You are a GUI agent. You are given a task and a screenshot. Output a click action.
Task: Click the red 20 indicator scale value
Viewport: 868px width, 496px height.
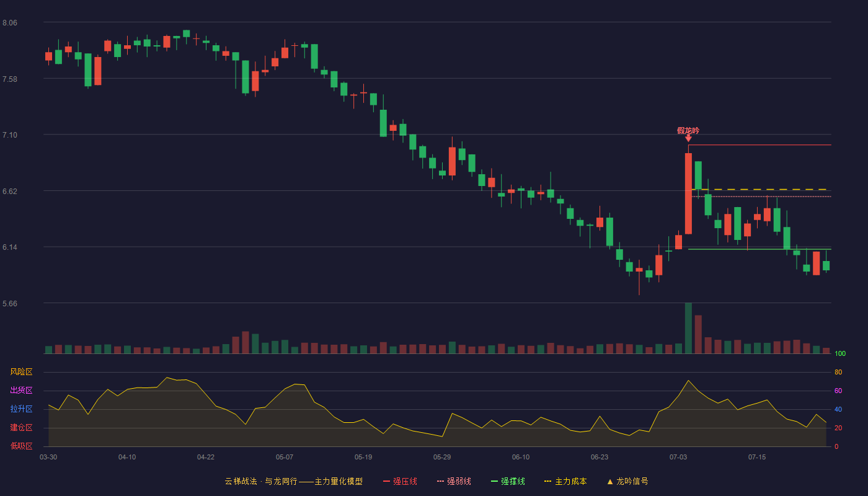coord(838,428)
